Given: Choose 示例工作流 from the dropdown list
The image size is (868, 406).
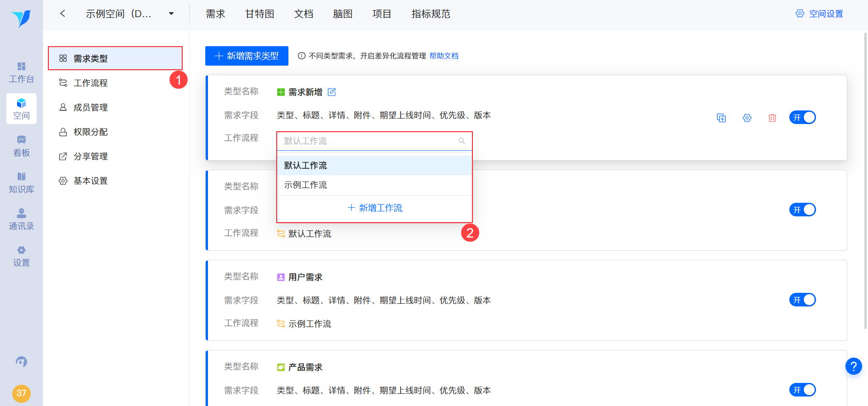Looking at the screenshot, I should coord(375,185).
